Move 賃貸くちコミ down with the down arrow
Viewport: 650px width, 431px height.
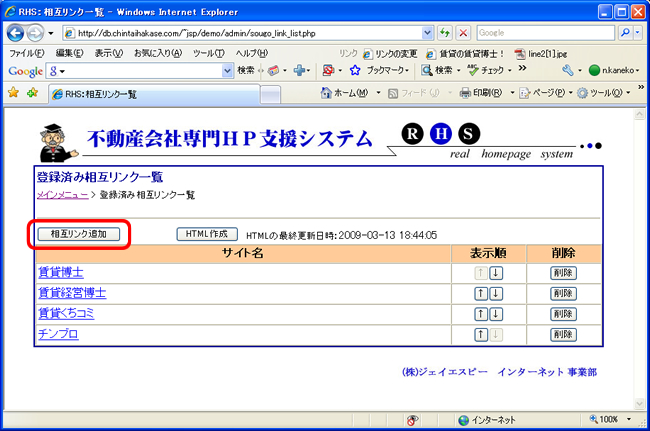click(x=496, y=314)
